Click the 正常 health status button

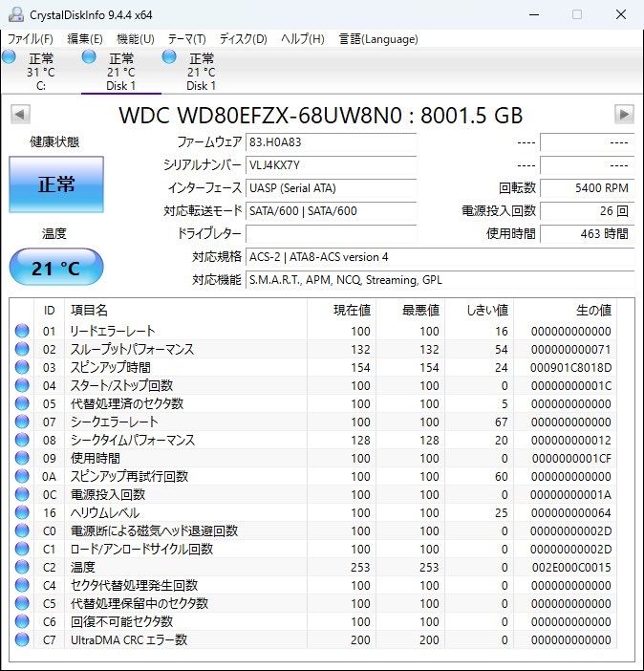point(56,184)
